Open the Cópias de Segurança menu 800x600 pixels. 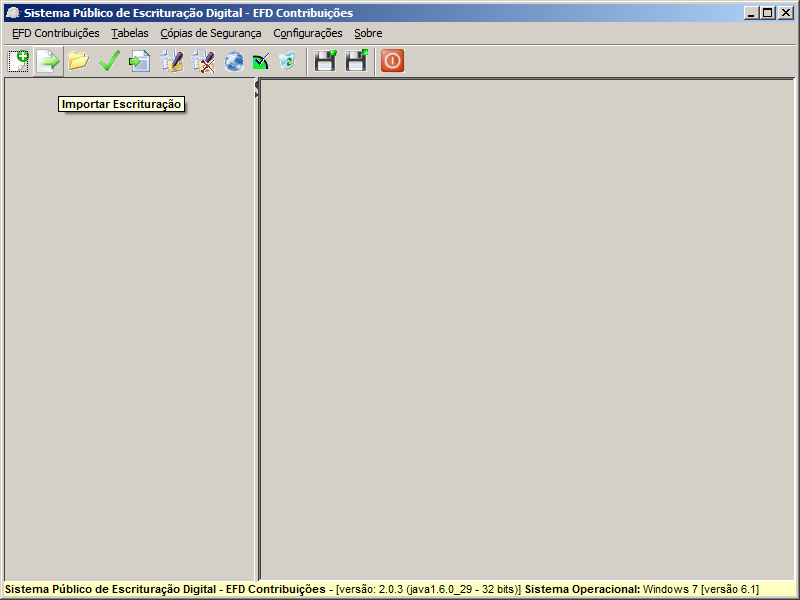[211, 33]
